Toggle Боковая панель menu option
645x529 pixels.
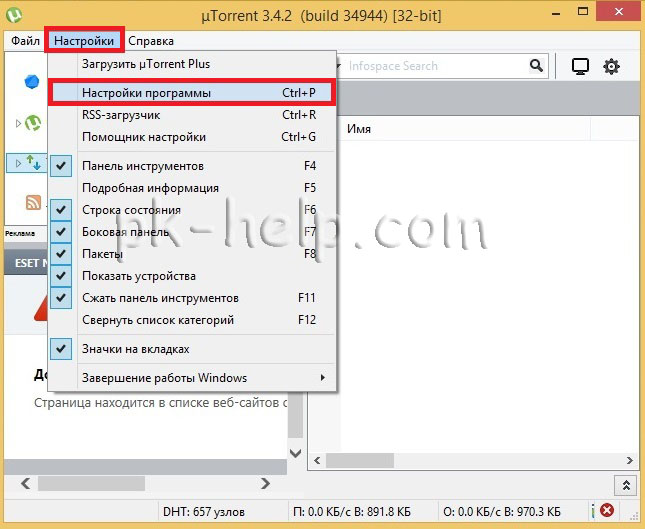click(193, 232)
